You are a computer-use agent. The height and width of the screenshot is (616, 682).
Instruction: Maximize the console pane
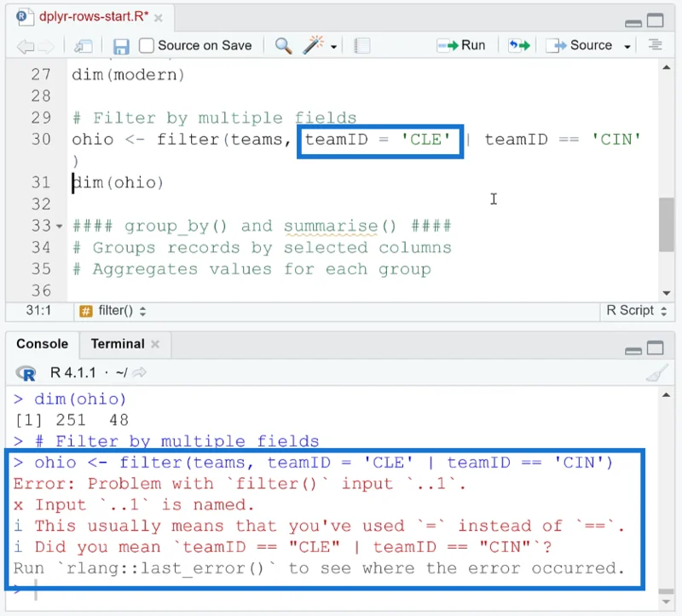coord(655,348)
